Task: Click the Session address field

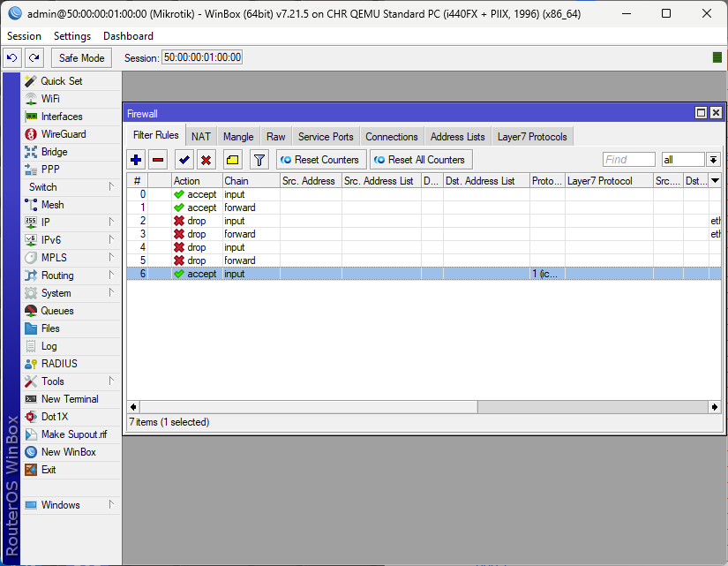Action: [x=202, y=57]
